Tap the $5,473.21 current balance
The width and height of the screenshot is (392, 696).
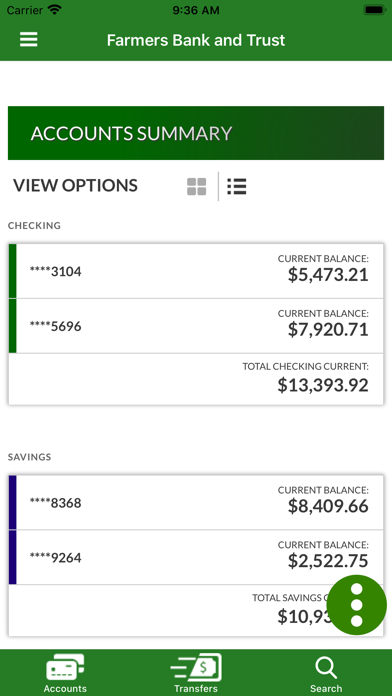(328, 275)
